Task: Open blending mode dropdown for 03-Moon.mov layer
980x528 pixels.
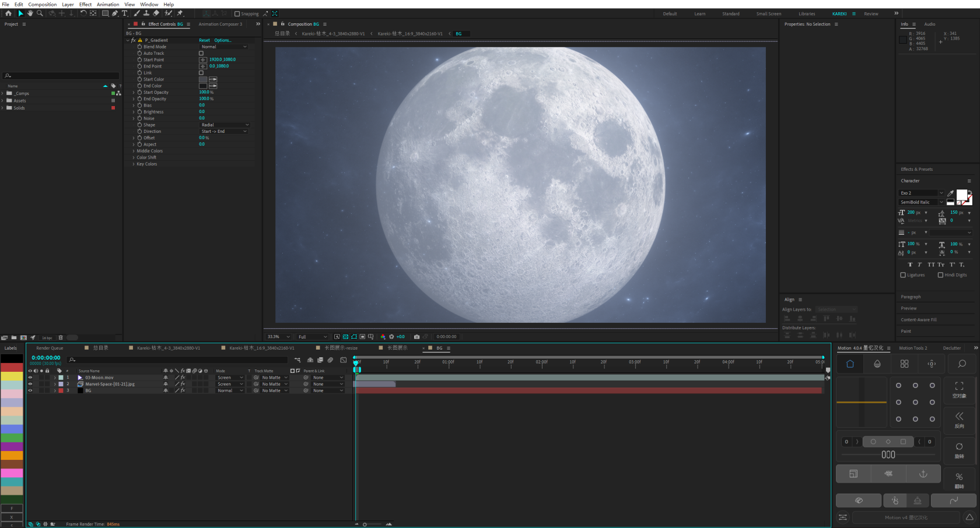Action: point(230,378)
